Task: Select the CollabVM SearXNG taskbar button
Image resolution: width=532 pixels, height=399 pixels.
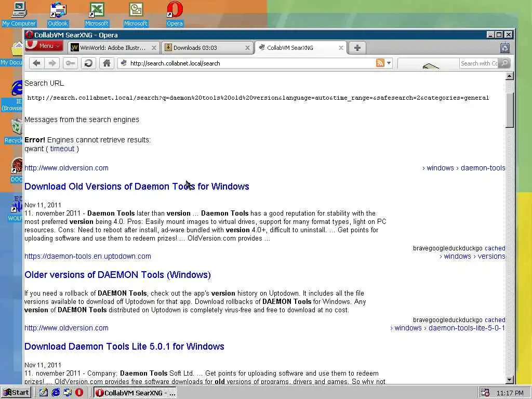Action: point(135,393)
